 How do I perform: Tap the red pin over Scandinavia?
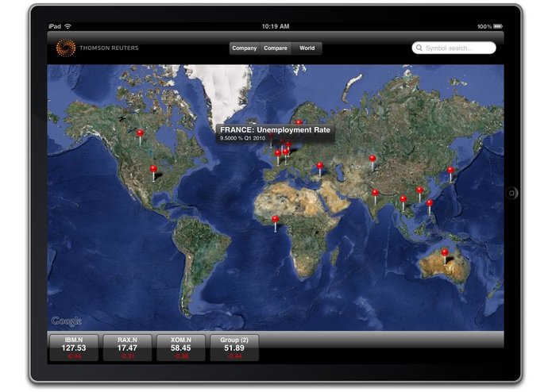tap(299, 122)
